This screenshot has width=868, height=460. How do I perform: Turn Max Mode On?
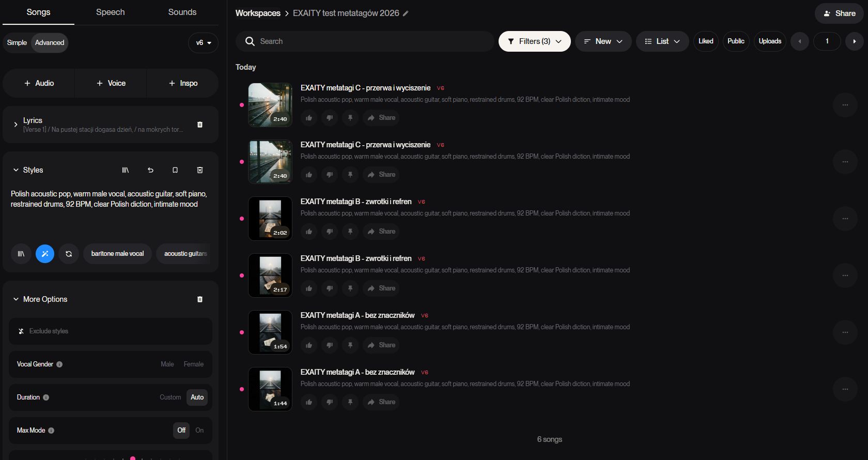coord(199,431)
